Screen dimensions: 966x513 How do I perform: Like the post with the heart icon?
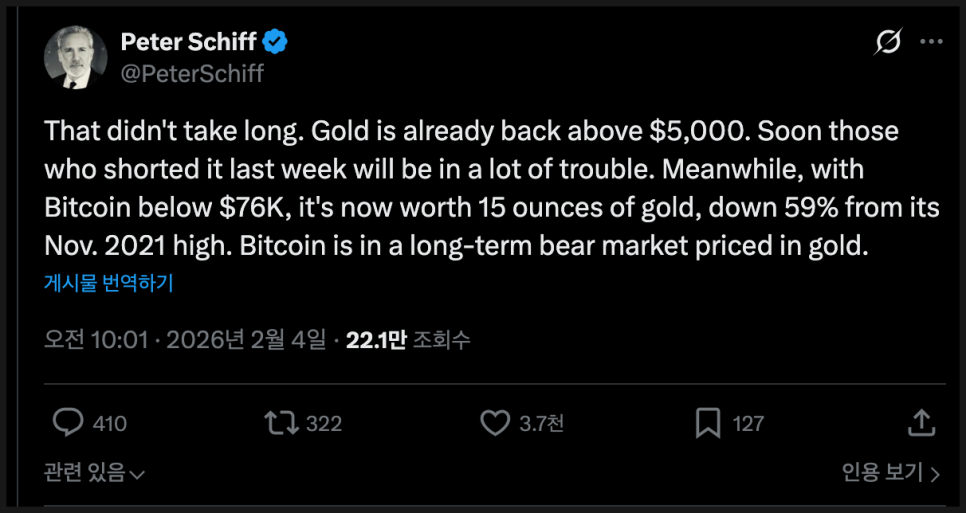click(x=495, y=423)
